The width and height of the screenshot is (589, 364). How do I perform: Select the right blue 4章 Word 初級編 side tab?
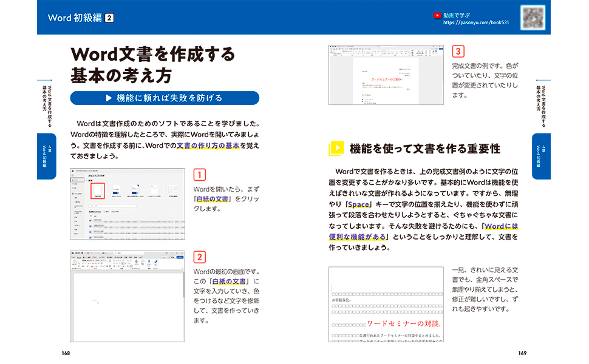click(x=541, y=156)
